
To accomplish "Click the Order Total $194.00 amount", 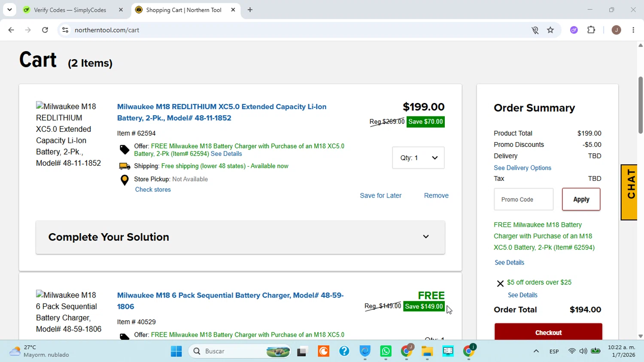I will 585,310.
